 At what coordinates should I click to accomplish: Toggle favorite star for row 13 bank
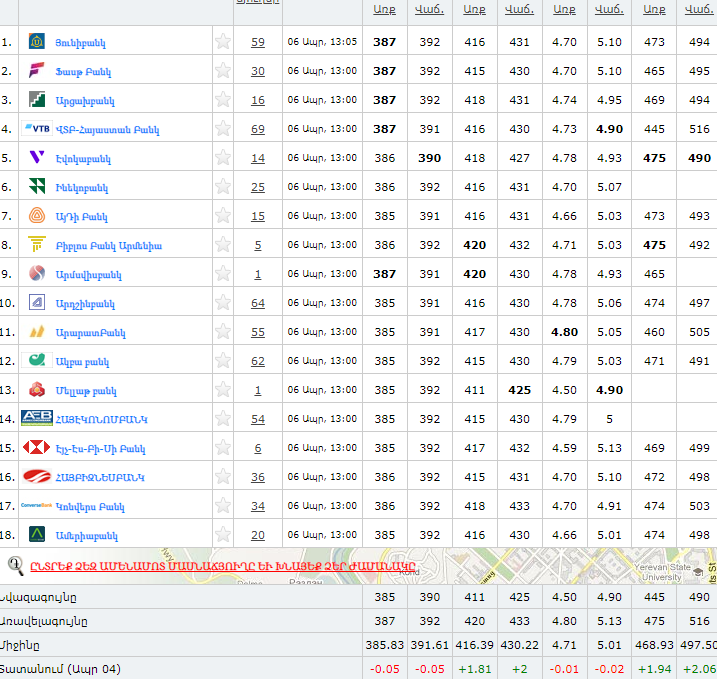(223, 390)
